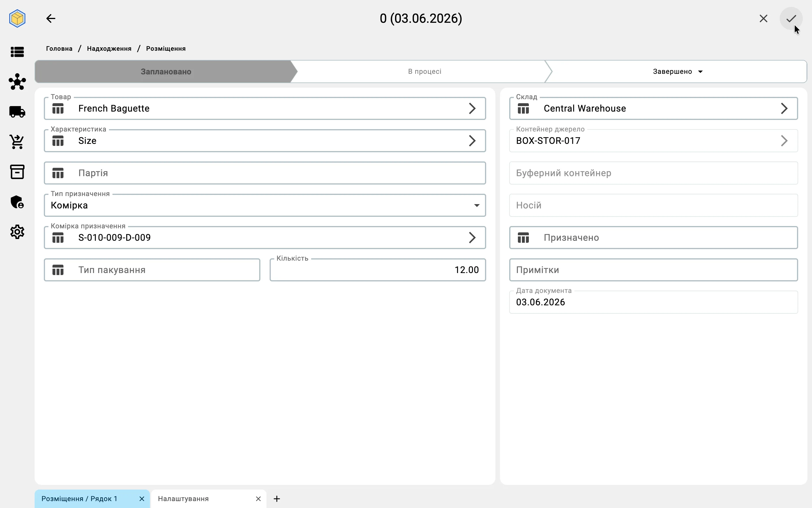
Task: Go to Надходження breadcrumb
Action: pyautogui.click(x=109, y=49)
